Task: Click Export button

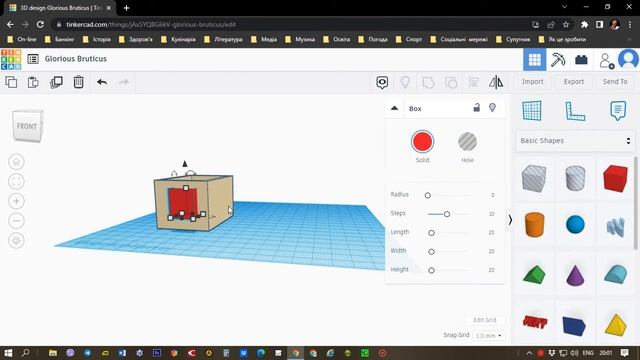Action: tap(574, 82)
